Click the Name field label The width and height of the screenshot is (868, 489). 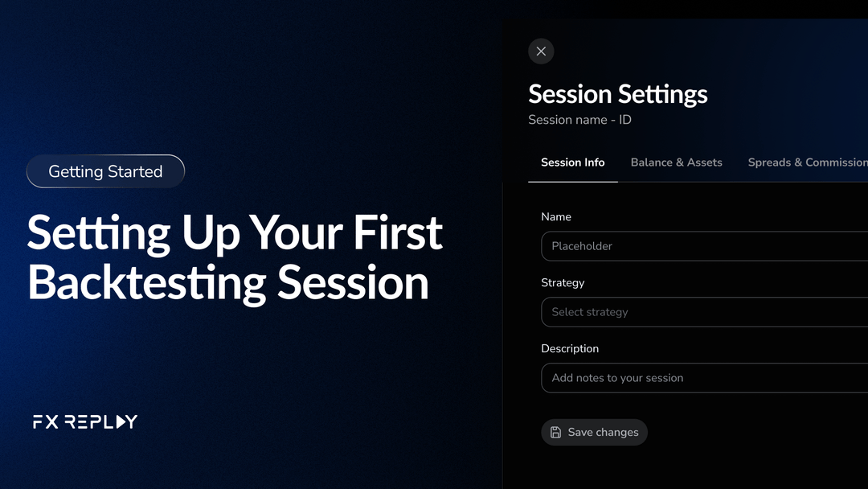556,216
